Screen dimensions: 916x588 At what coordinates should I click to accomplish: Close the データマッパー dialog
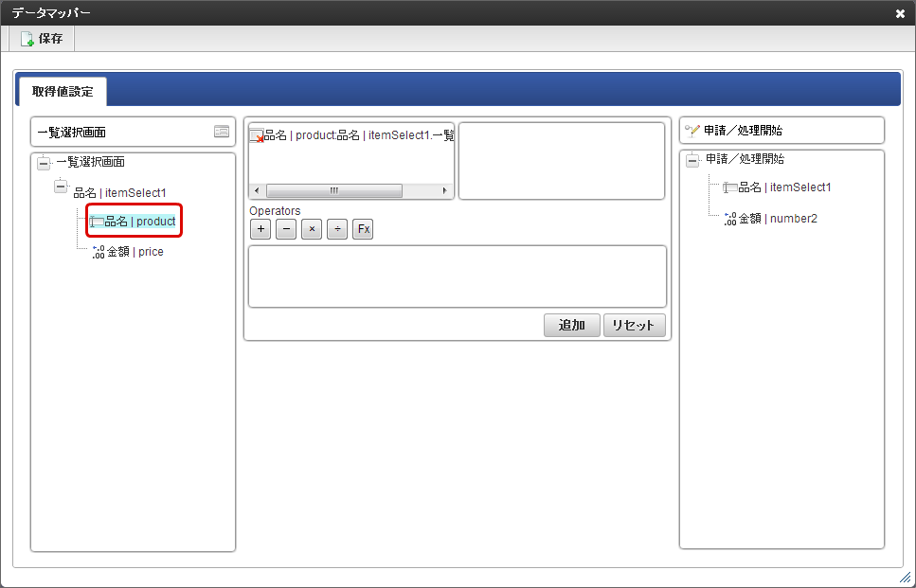[900, 13]
